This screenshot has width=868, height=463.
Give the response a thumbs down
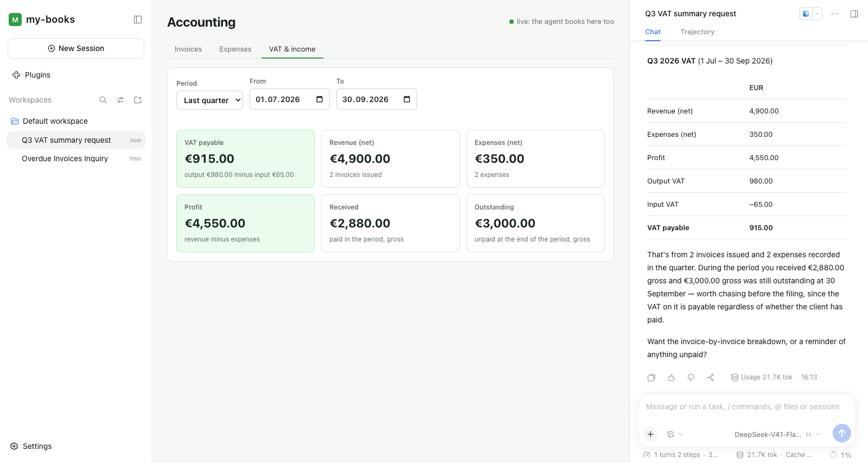click(691, 377)
